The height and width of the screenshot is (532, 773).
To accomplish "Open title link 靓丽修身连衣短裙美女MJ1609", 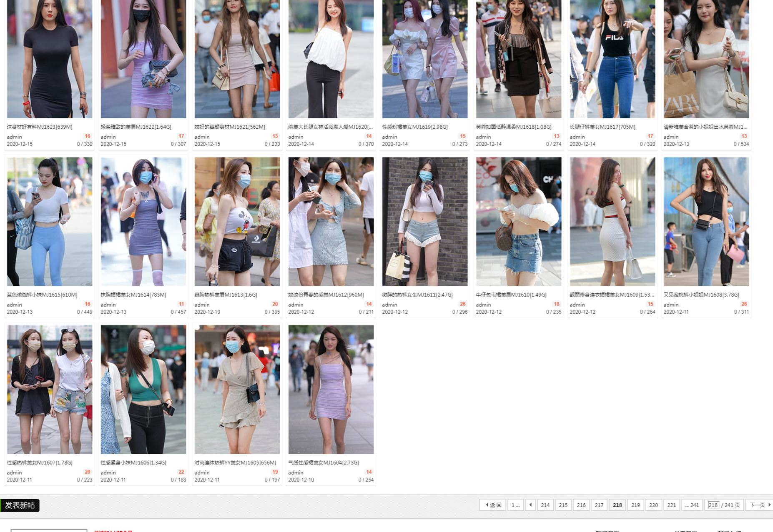I will click(612, 295).
